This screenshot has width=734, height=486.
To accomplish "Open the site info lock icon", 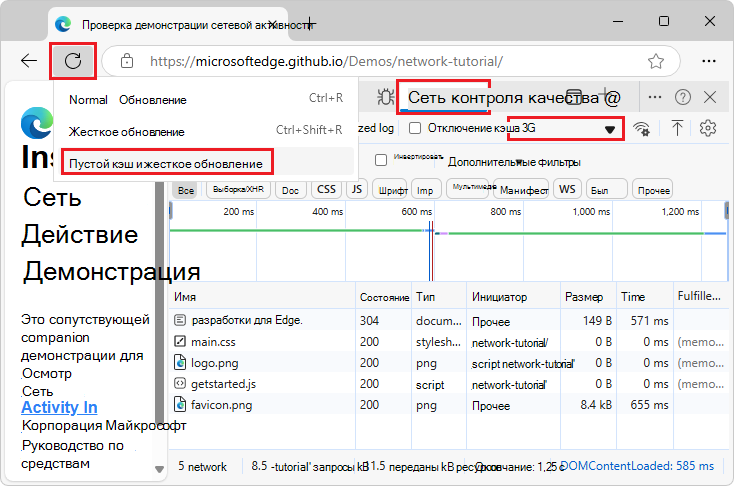I will click(127, 61).
